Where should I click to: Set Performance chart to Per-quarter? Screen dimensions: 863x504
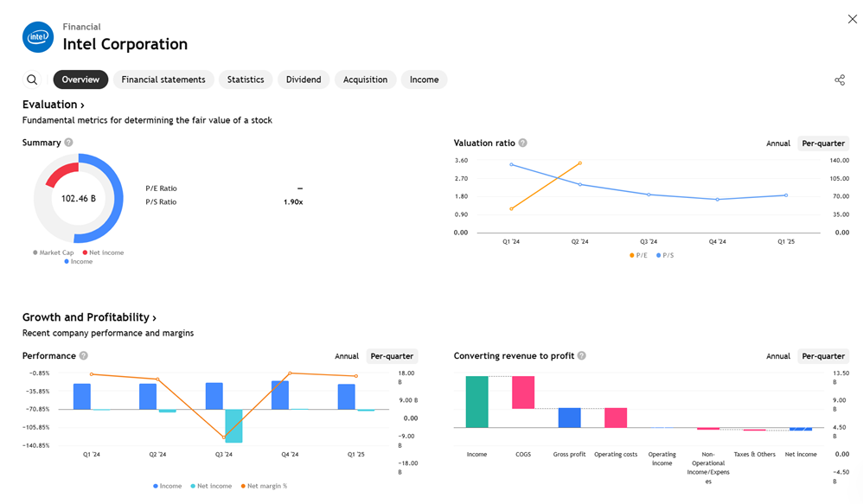pyautogui.click(x=392, y=356)
